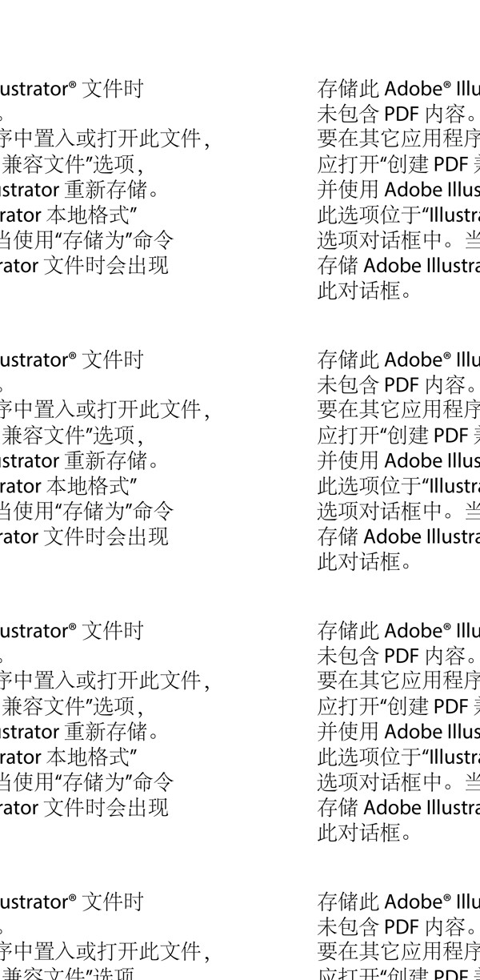This screenshot has width=480, height=980.
Task: Click "当使用"存储为"命令" in third left paragraph
Action: pyautogui.click(x=86, y=781)
